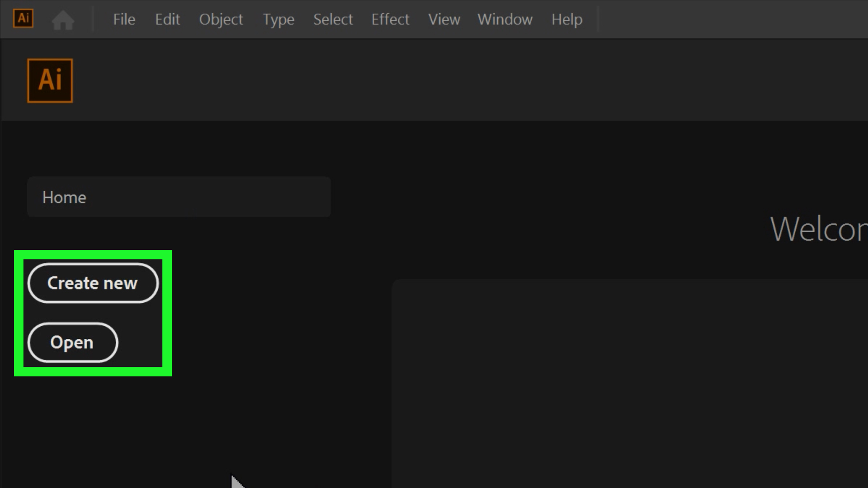Click the Create new button
The width and height of the screenshot is (868, 488).
point(93,283)
